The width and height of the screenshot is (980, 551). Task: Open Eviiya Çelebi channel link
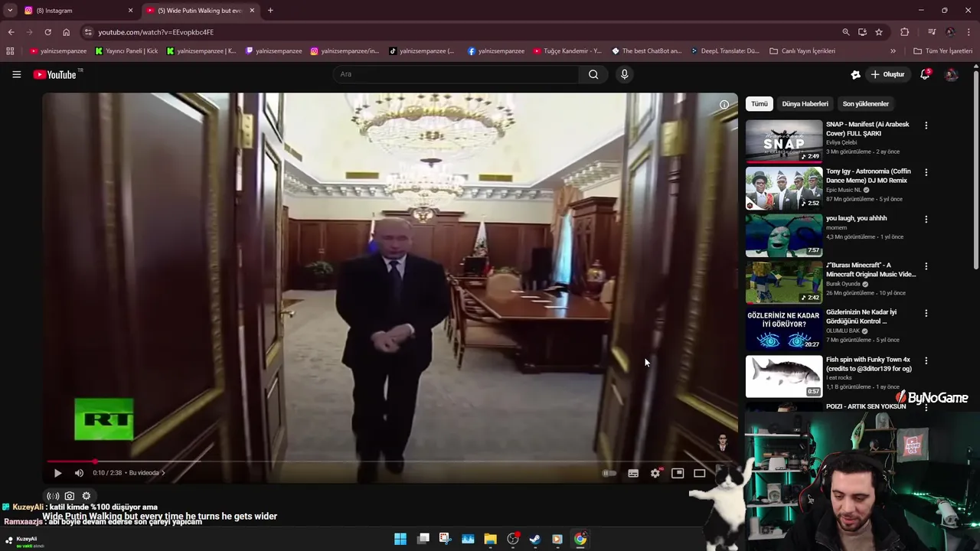click(841, 142)
